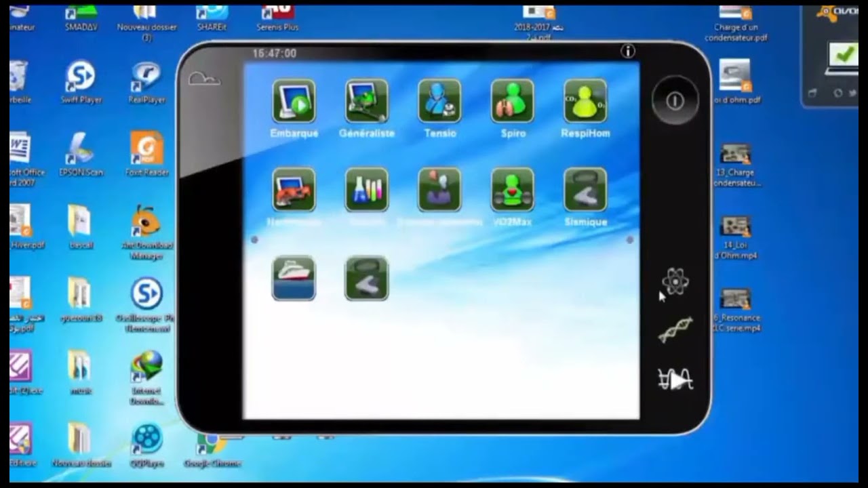Click the round power button on the tablet

click(675, 100)
